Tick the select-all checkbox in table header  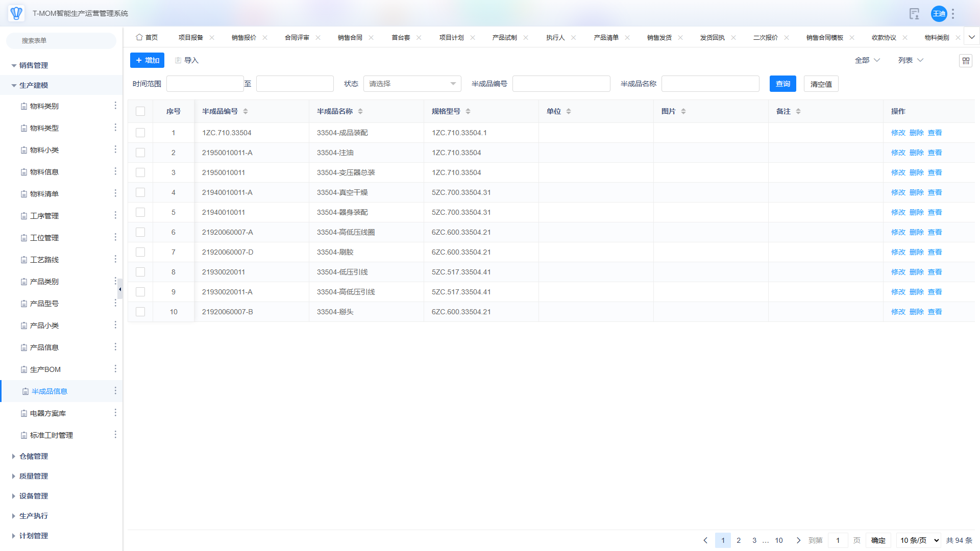[140, 111]
